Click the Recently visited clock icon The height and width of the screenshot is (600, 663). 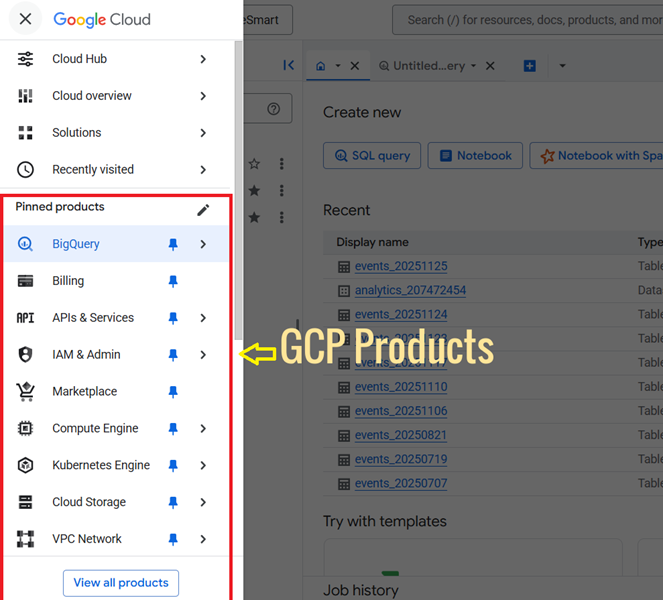[25, 170]
